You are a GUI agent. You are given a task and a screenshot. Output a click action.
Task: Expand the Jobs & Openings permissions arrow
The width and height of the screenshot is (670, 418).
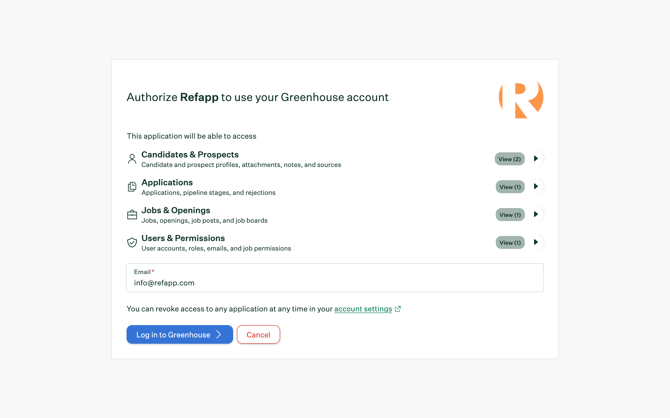(536, 214)
